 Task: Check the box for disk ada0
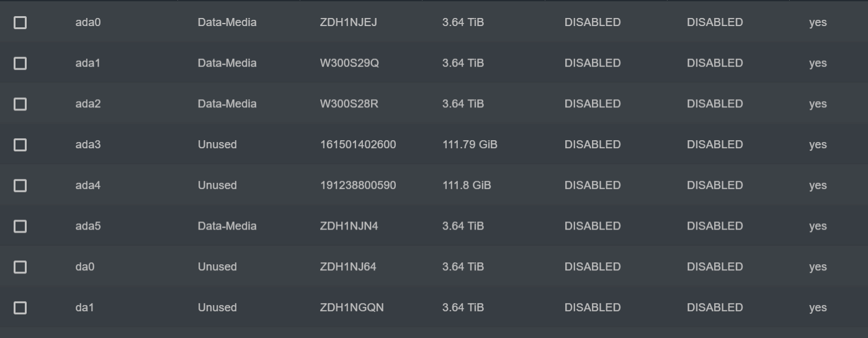pos(20,22)
